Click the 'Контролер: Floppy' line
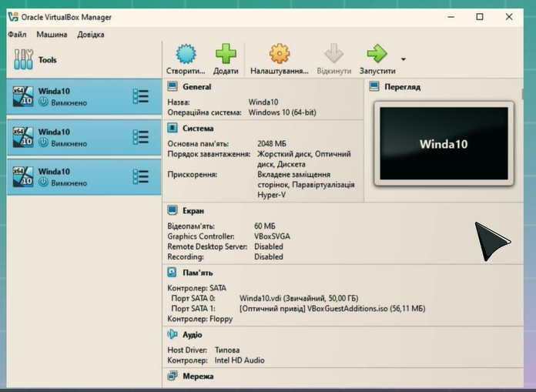This screenshot has width=536, height=392. point(200,319)
